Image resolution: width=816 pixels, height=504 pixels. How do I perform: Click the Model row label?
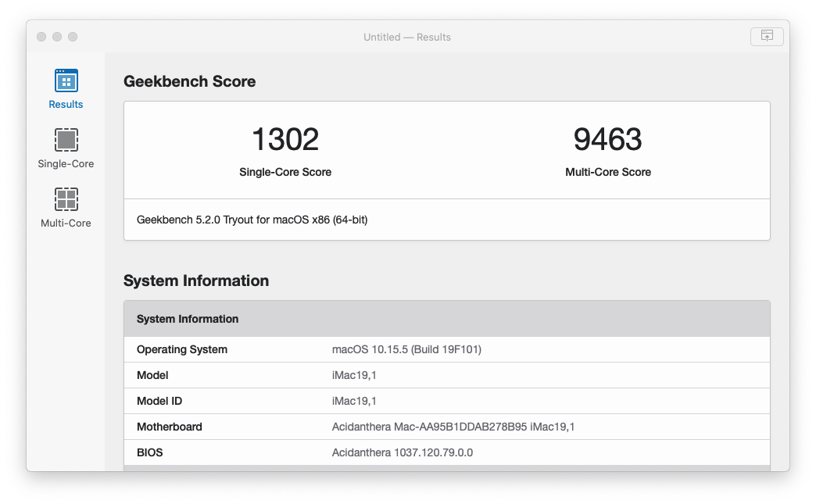coord(152,375)
